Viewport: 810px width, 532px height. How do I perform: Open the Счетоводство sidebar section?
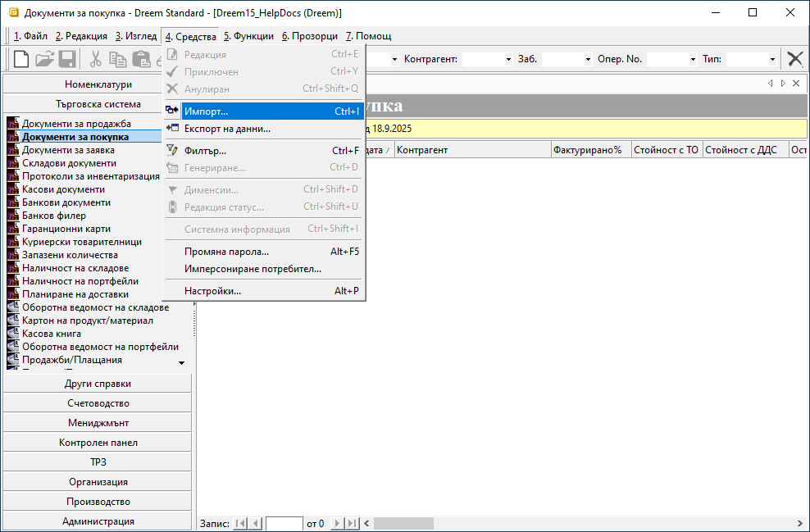[x=98, y=403]
